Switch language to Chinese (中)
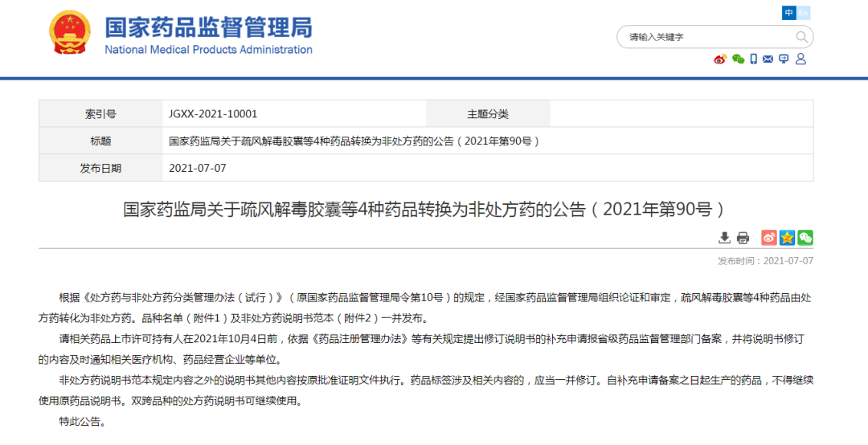This screenshot has width=868, height=445. 789,13
